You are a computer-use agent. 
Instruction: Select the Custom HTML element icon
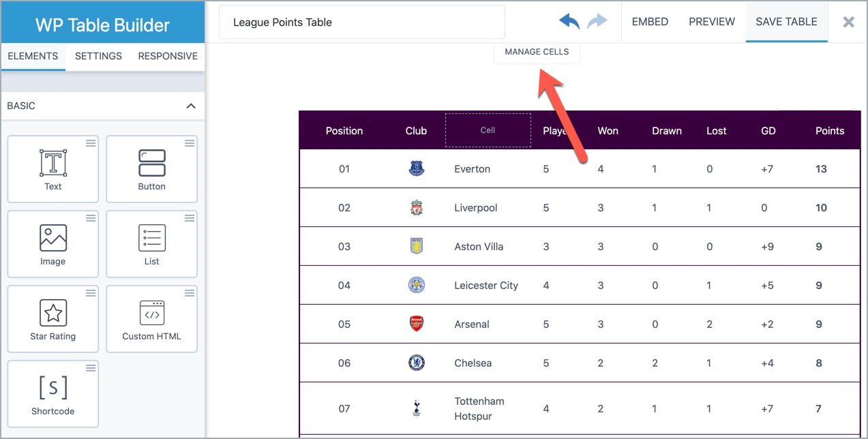pyautogui.click(x=151, y=313)
